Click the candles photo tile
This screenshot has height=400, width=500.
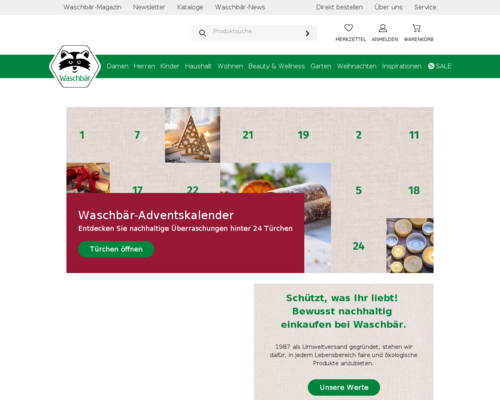(x=410, y=245)
